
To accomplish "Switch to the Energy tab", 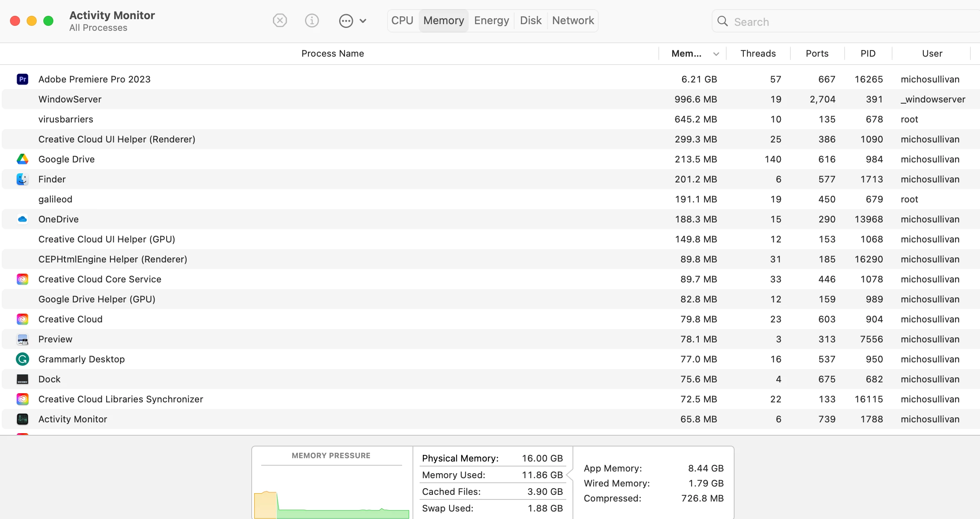I will pyautogui.click(x=491, y=20).
